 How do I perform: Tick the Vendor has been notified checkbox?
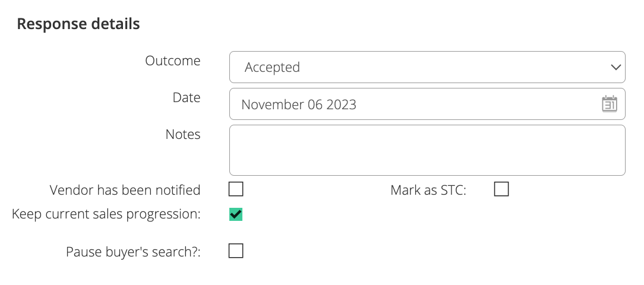point(236,189)
